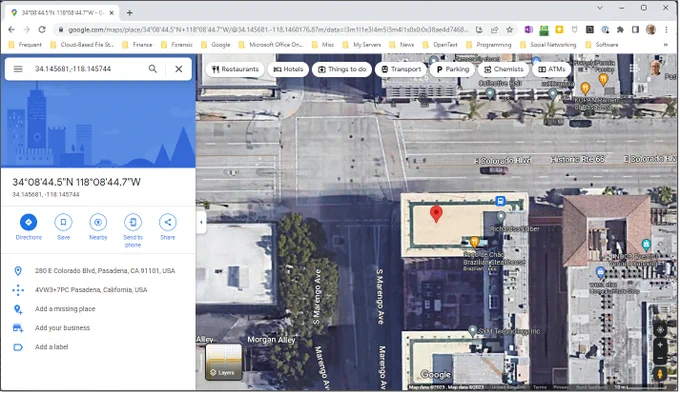Click the Fogo de Chão restaurant marker
Viewport: 680px width, 394px height.
coord(474,242)
